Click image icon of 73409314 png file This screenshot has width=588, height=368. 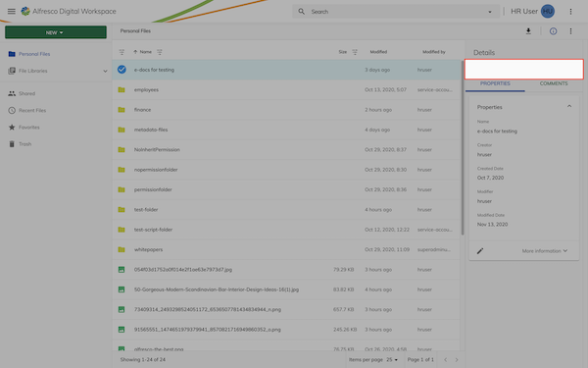click(122, 309)
